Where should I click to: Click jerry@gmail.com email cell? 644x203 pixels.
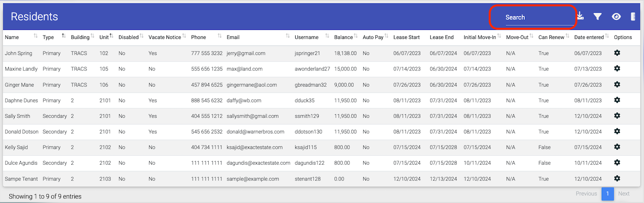coord(246,53)
